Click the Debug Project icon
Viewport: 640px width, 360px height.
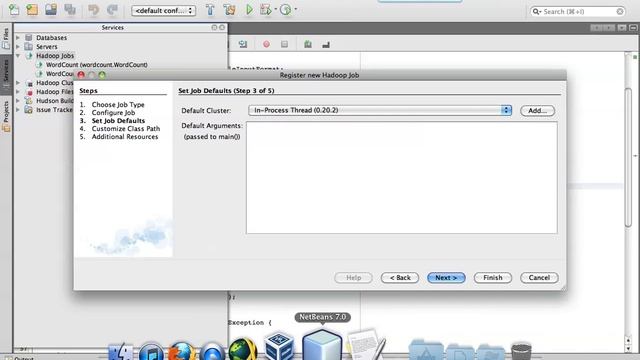click(266, 9)
